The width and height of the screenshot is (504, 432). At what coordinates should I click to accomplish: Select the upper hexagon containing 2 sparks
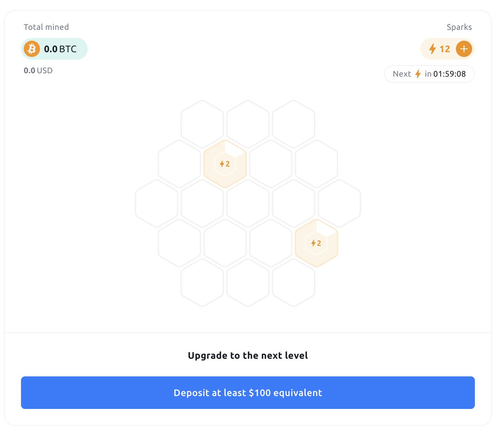225,163
